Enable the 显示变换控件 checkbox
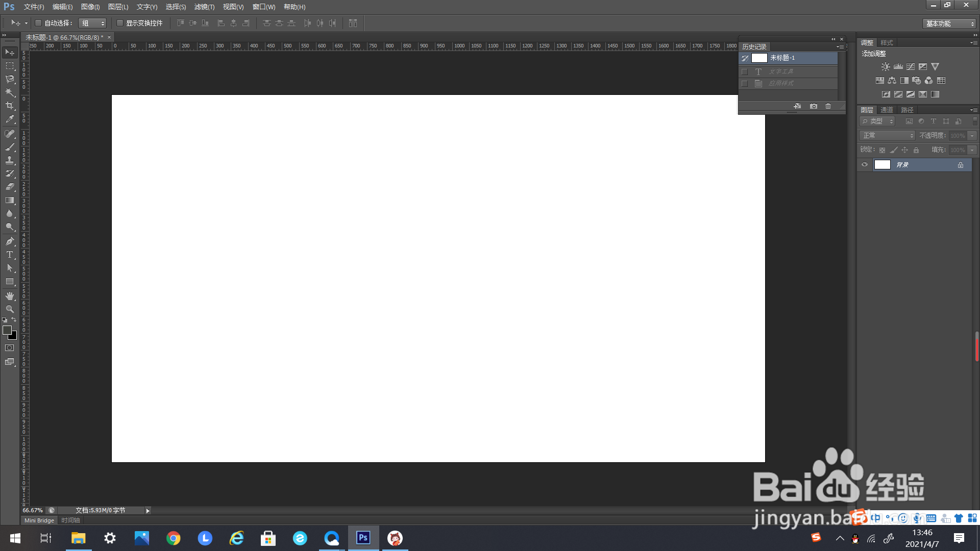Screen dimensions: 980x551 120,23
